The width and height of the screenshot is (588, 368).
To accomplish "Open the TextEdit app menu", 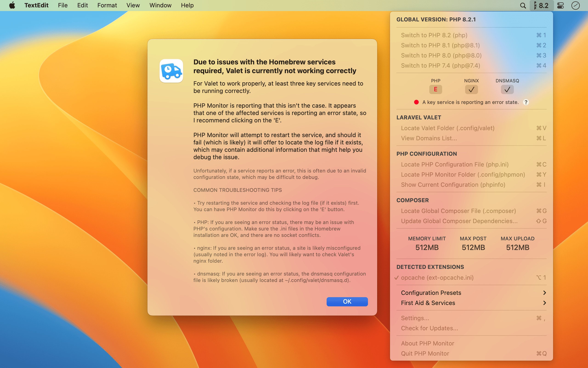I will click(37, 5).
